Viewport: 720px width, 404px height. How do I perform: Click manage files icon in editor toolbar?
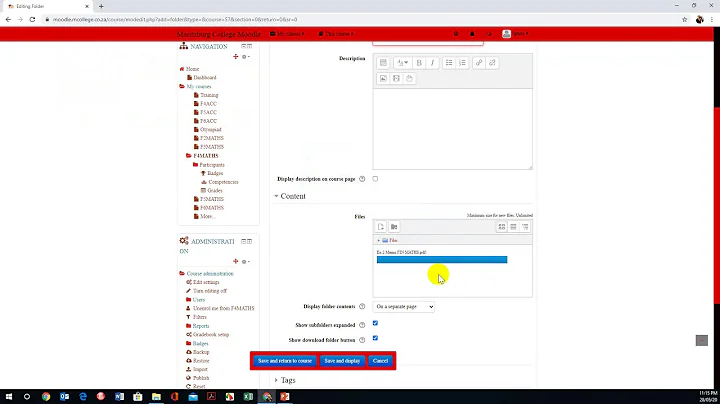[409, 79]
